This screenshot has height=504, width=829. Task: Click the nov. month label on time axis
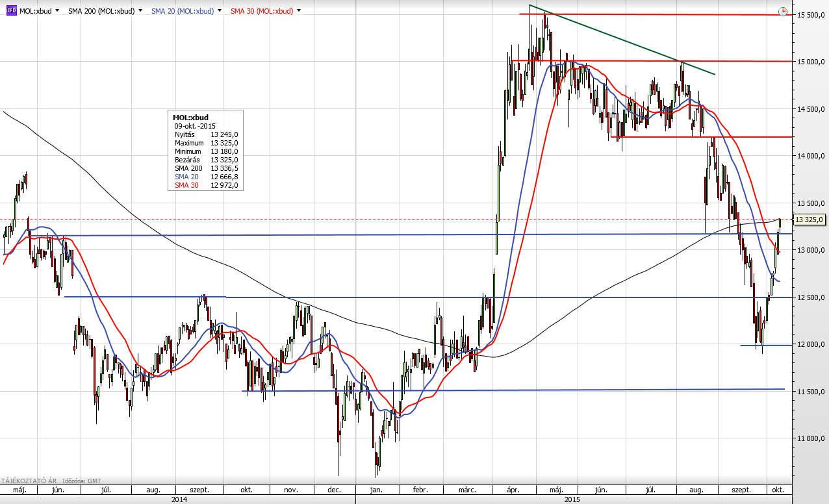point(290,490)
